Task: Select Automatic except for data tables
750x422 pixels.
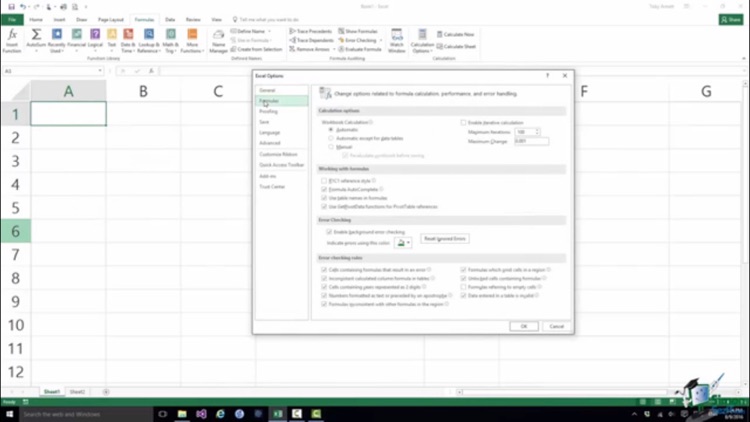Action: tap(331, 138)
